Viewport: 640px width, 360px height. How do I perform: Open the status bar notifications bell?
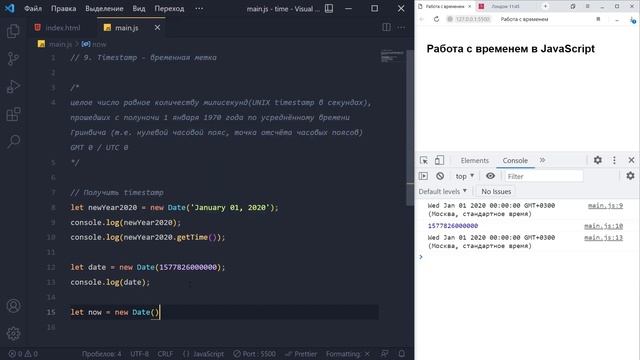pos(402,354)
